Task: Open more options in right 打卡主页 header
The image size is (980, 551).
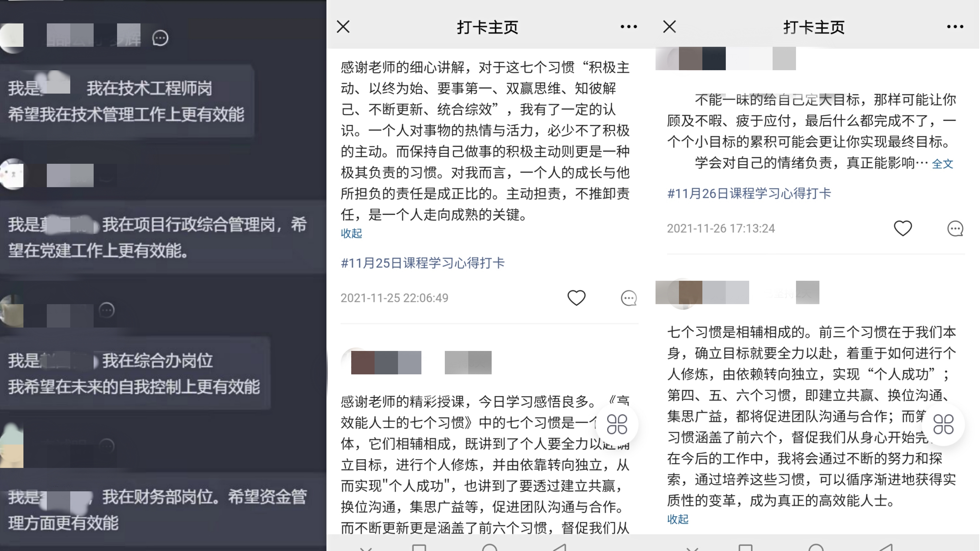Action: click(x=955, y=27)
